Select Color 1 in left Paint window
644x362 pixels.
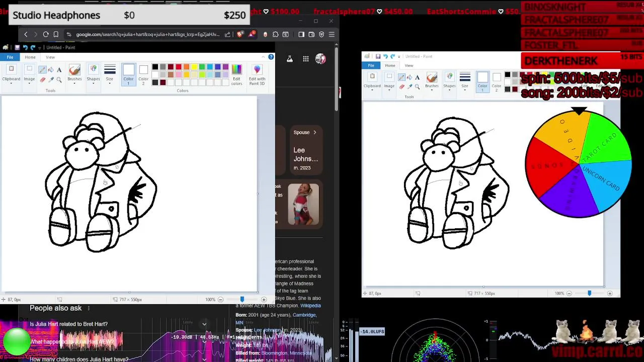[x=128, y=74]
